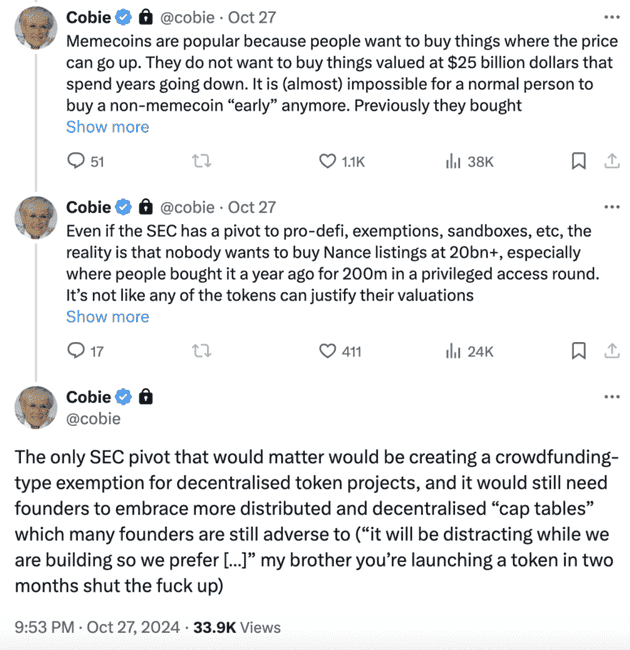Repost the Memecoins tweet

click(201, 161)
